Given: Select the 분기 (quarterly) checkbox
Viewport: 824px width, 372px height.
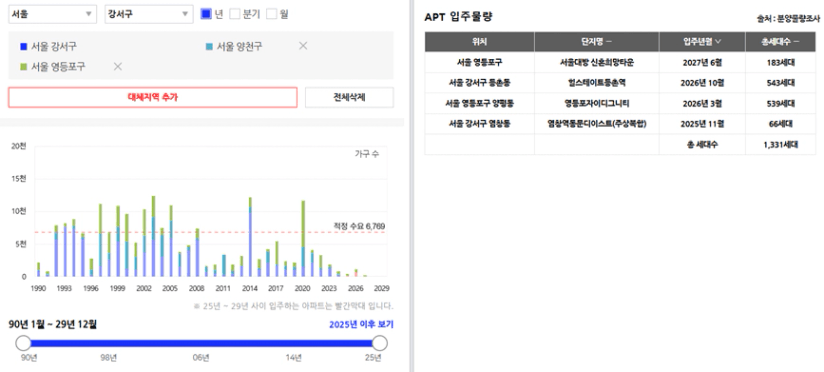Looking at the screenshot, I should coord(235,14).
